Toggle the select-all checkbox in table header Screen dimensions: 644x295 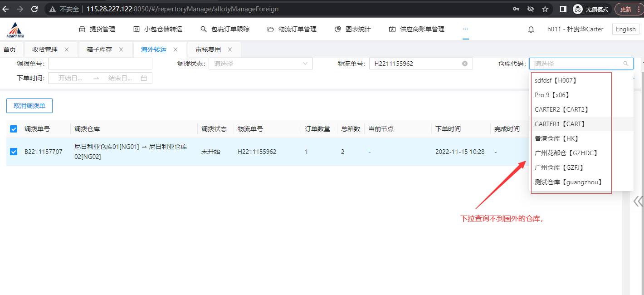[x=14, y=129]
